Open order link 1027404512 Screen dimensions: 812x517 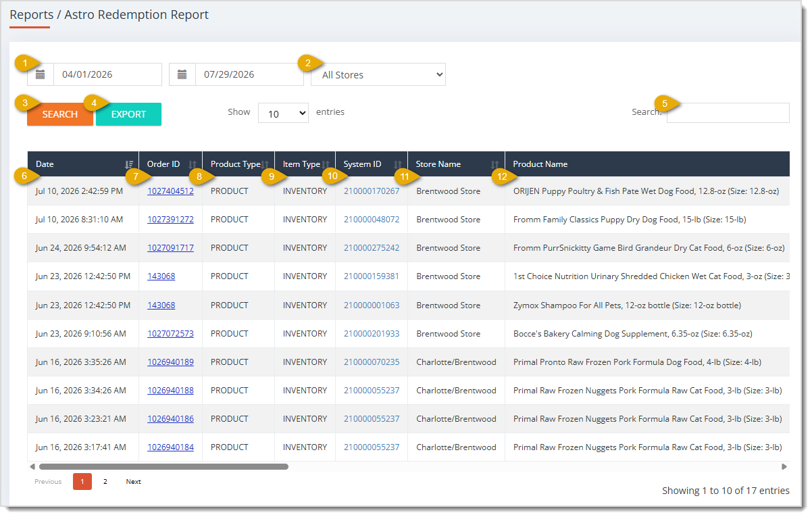point(170,191)
